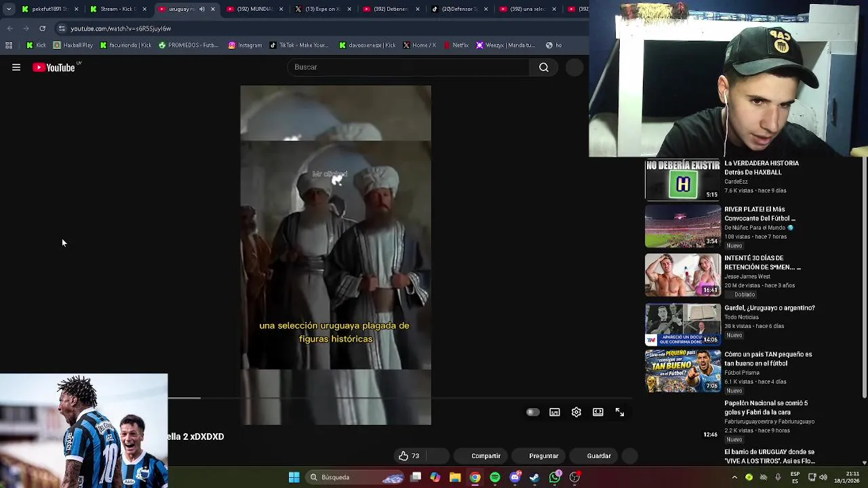Focus the YouTube Buscar search field
Screen dimensions: 868x488
click(410, 67)
